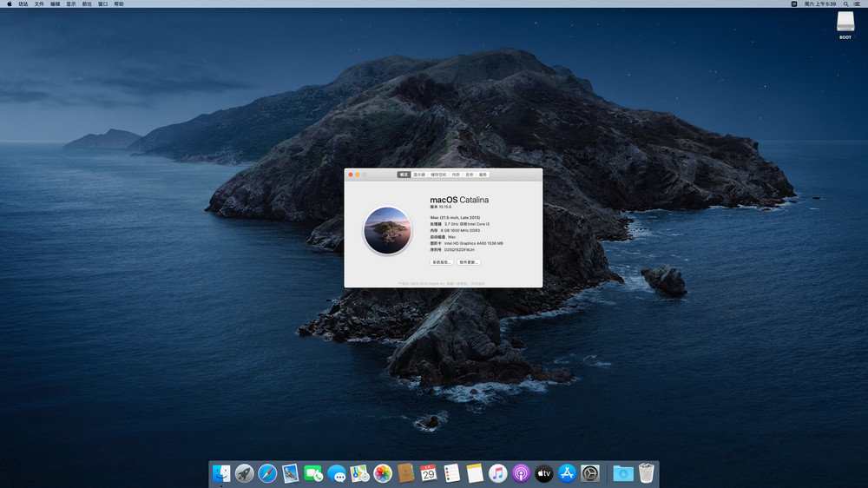Screen dimensions: 868x488
Task: Switch to the 内存 (Memory) tab
Action: [456, 175]
